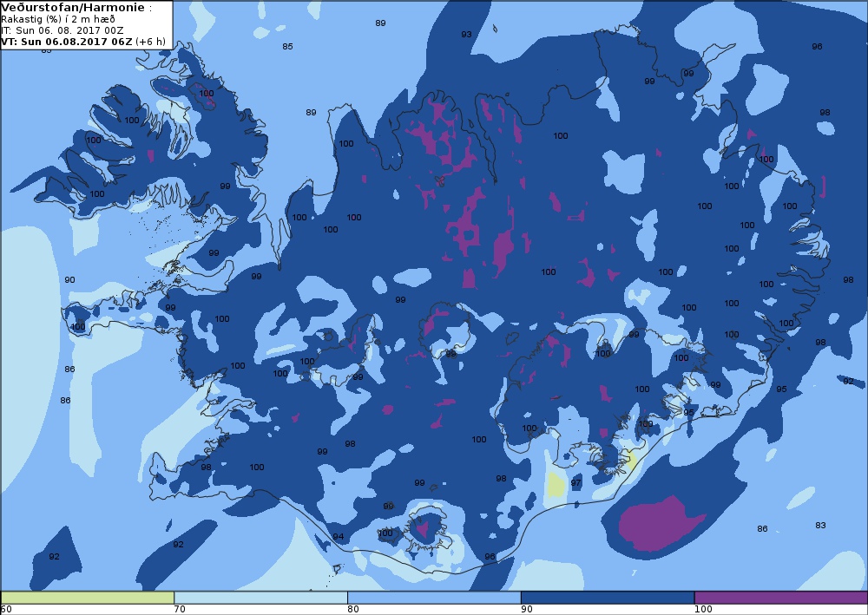Select the medium blue 80–90 legend swatch

tap(434, 598)
